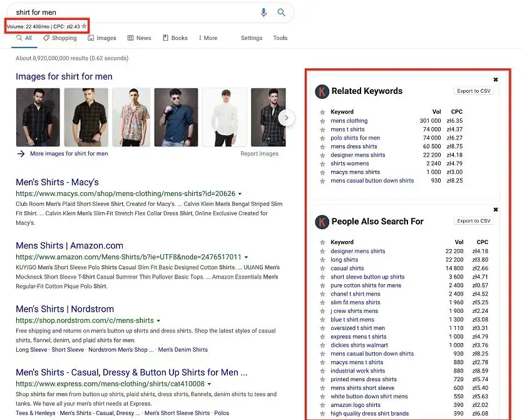The height and width of the screenshot is (420, 522).
Task: Star the 'long shirts' keyword
Action: tap(323, 260)
